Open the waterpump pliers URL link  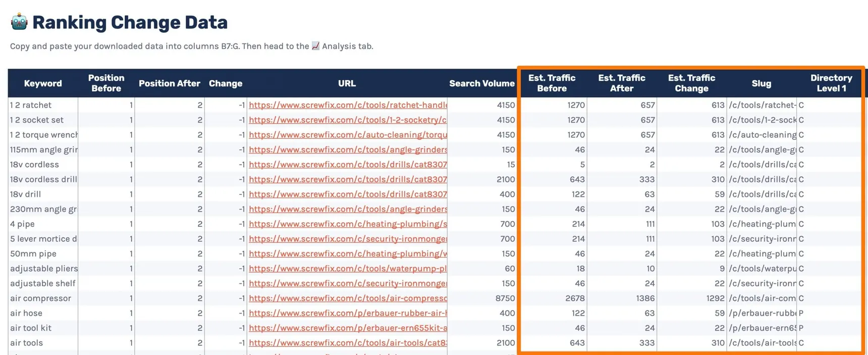pos(348,269)
